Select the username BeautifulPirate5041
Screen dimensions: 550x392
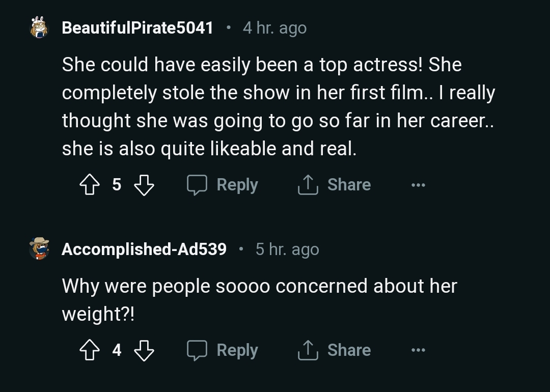(x=137, y=28)
